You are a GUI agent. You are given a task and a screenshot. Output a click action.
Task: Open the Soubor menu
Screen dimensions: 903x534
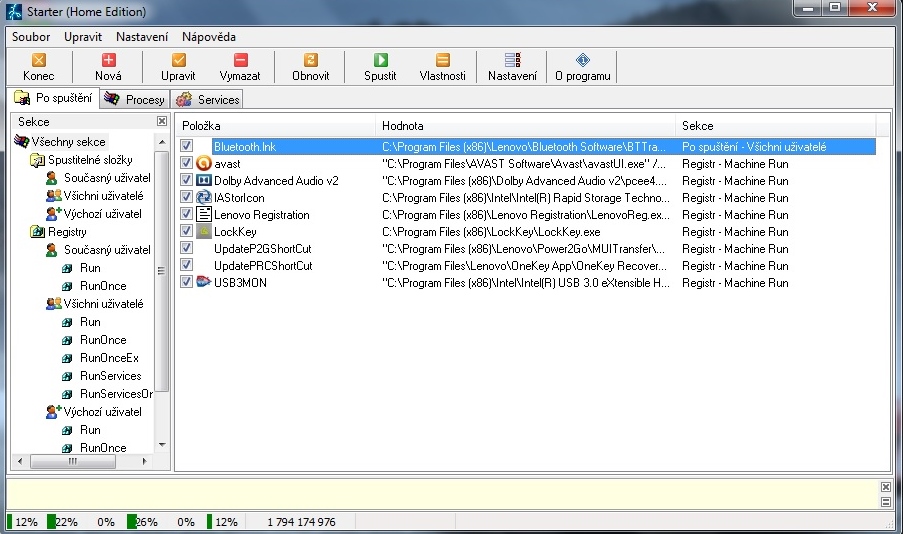(31, 37)
